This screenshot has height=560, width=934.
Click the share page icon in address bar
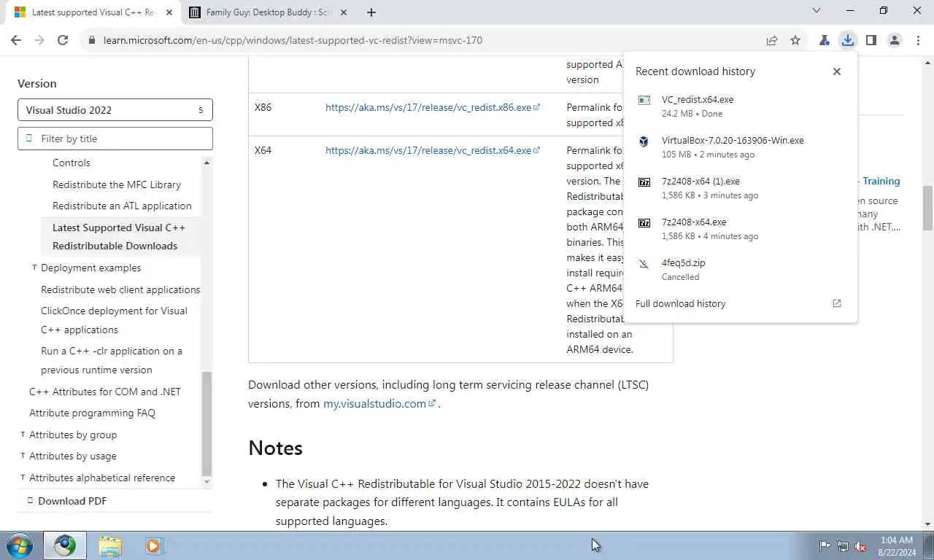[x=772, y=40]
